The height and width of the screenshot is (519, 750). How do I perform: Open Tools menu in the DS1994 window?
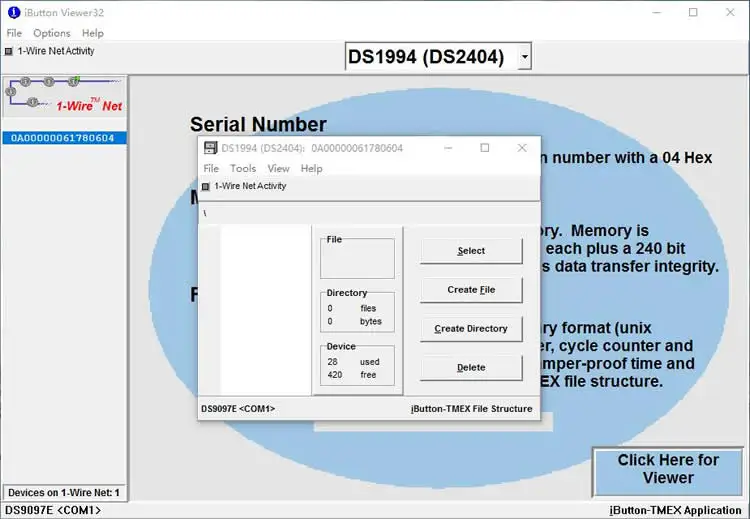243,168
